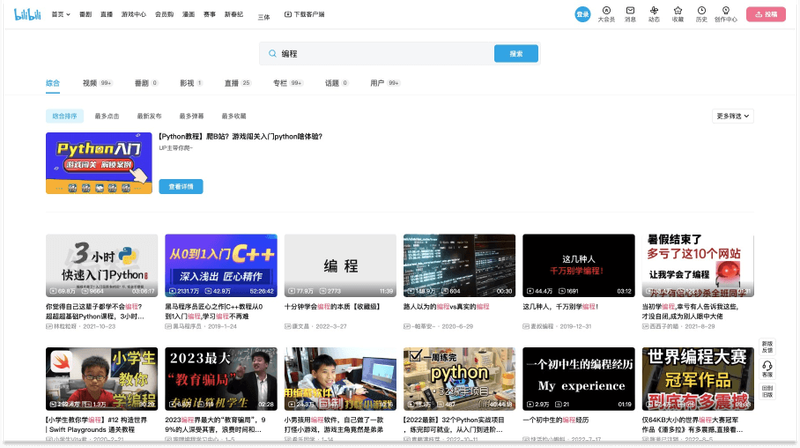Open 三体 in top navigation

click(264, 17)
